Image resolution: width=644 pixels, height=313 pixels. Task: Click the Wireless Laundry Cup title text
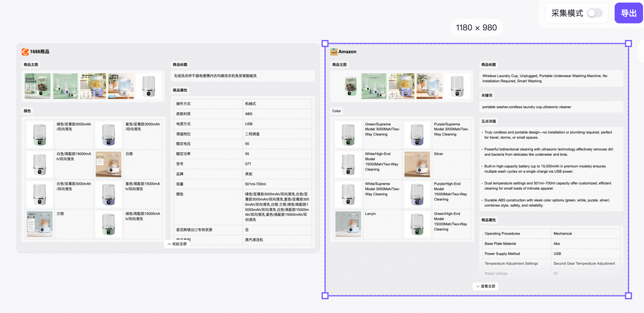tap(544, 78)
